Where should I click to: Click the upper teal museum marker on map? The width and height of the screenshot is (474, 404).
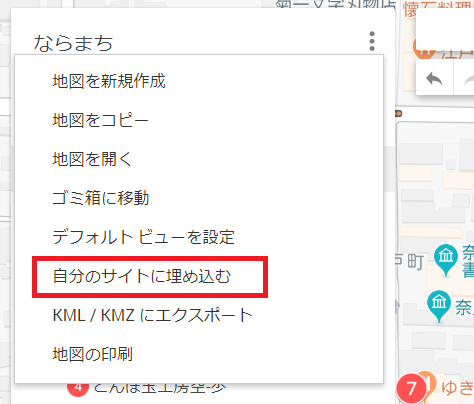(446, 260)
